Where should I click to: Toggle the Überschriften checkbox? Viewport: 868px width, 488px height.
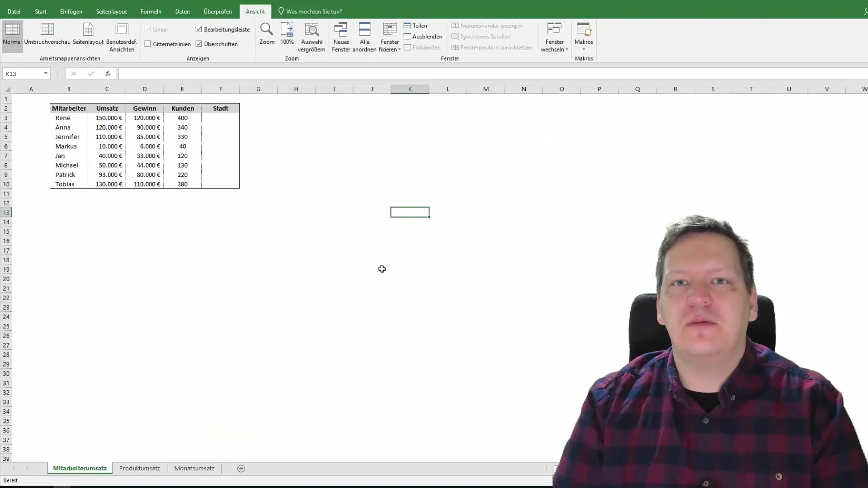tap(198, 44)
